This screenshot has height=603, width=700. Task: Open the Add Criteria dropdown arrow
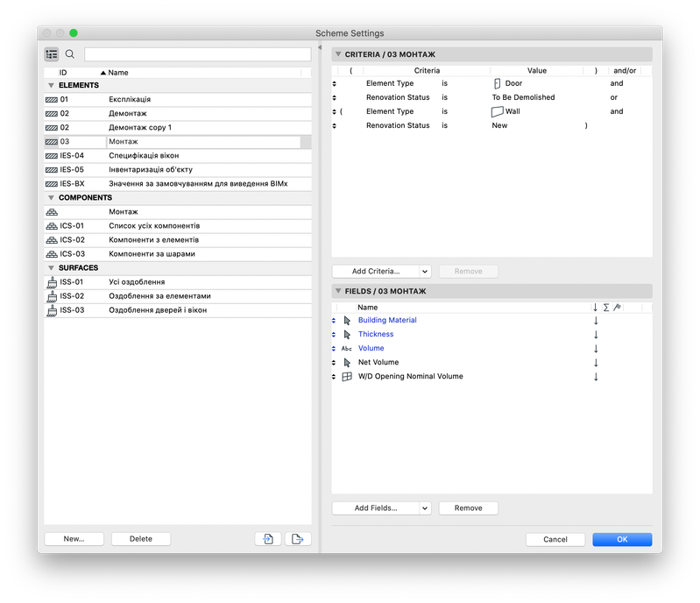[425, 271]
